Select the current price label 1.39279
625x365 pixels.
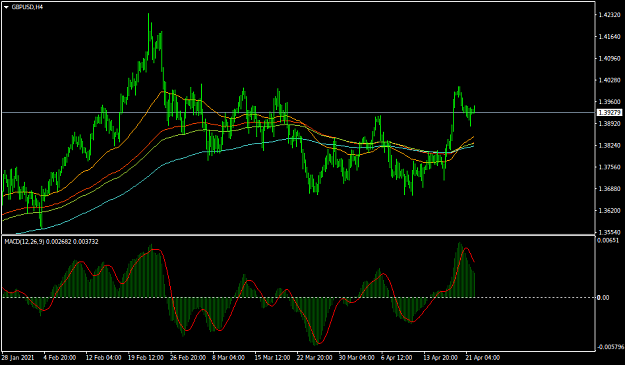click(610, 113)
